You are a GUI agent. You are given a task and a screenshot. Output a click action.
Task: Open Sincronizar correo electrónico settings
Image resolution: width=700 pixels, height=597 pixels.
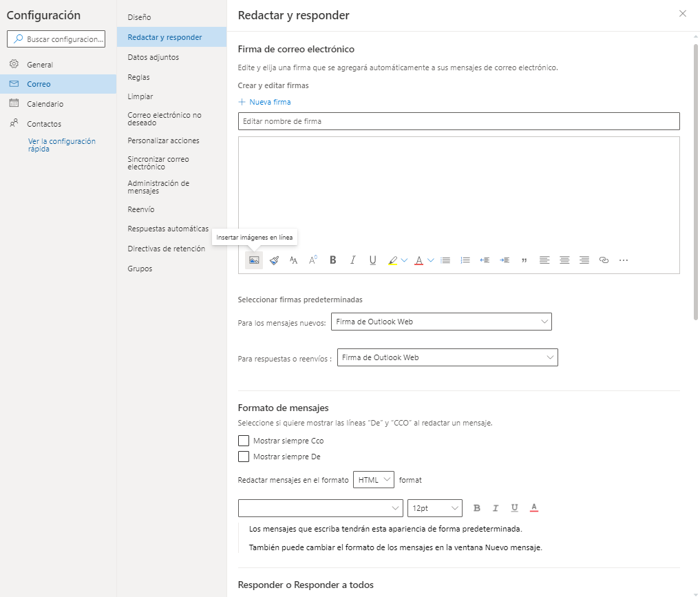pyautogui.click(x=171, y=163)
